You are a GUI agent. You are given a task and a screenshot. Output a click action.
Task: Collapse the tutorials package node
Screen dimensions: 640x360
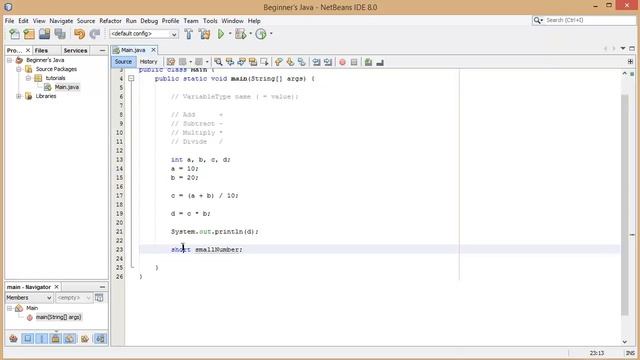click(x=28, y=78)
